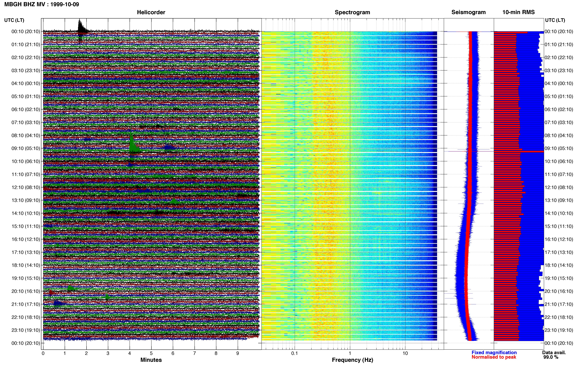The image size is (588, 368).
Task: Click the helicorder time label 10:10 (06:10)
Action: tap(26, 161)
